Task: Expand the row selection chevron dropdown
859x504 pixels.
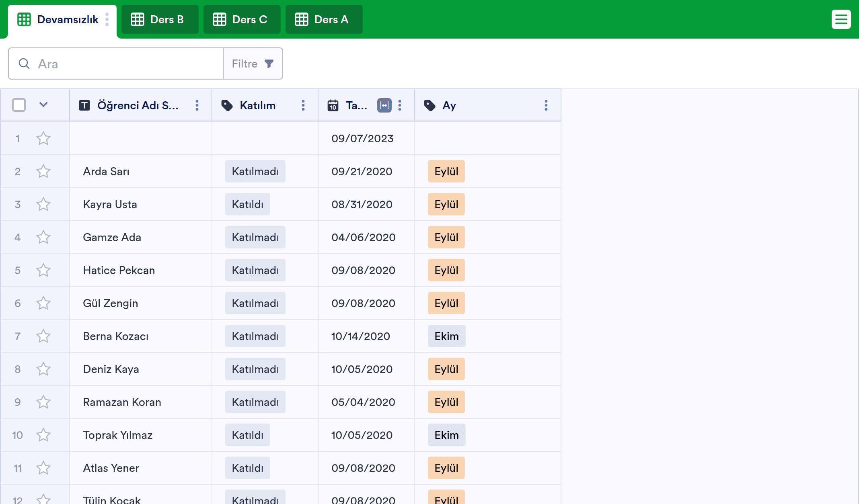Action: pos(43,105)
